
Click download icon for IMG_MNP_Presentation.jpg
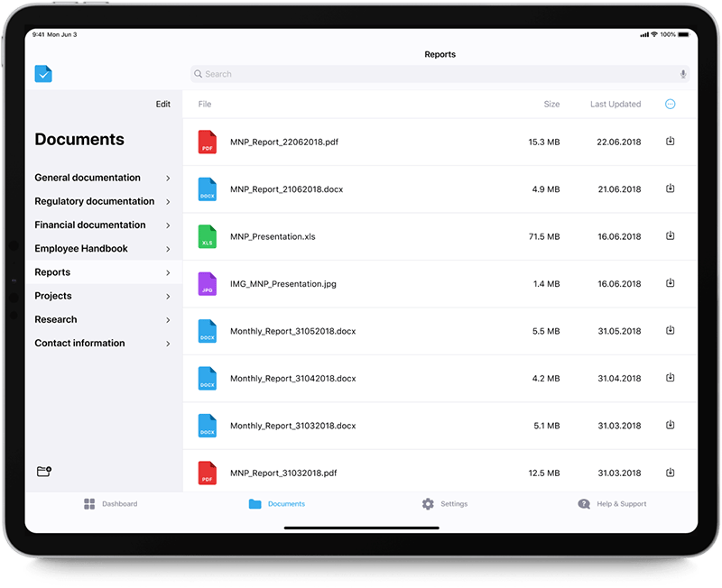(670, 282)
